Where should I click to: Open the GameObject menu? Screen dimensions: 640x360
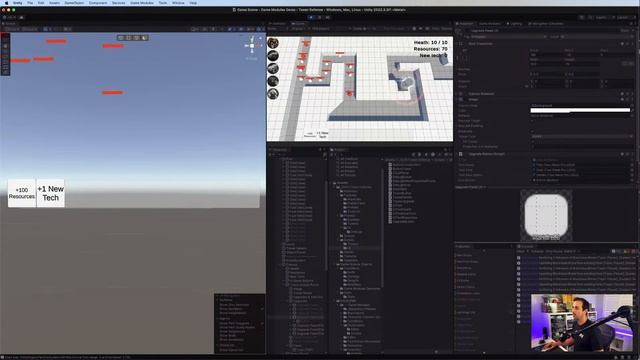tap(74, 3)
